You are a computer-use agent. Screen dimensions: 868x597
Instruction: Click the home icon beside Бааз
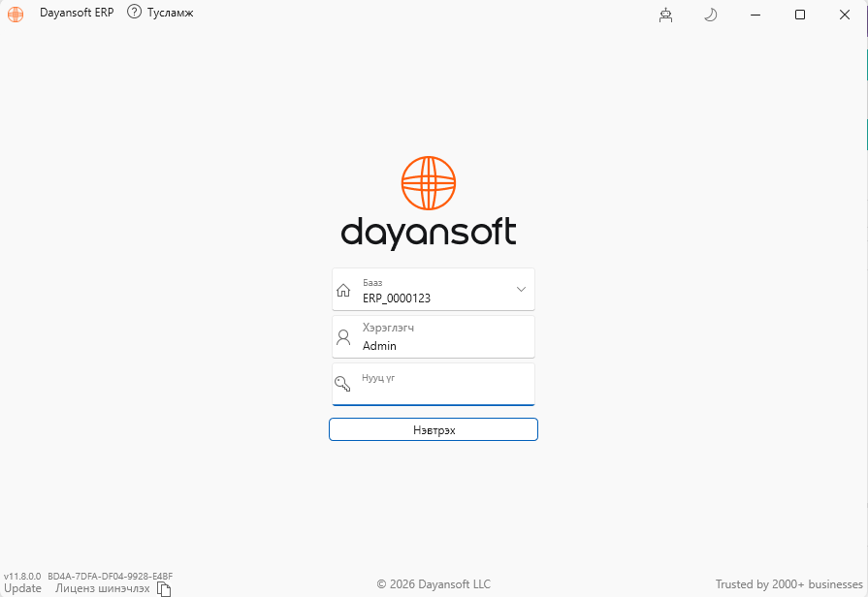click(343, 290)
